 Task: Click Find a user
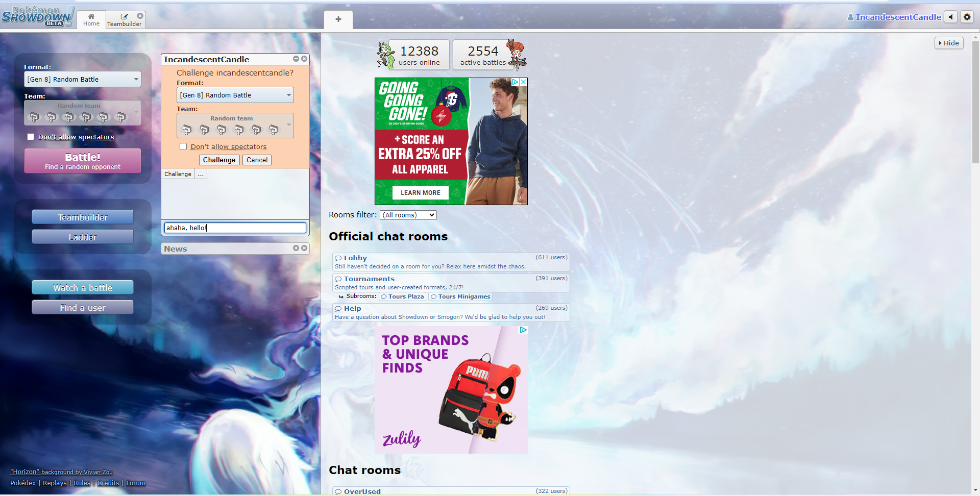tap(83, 307)
